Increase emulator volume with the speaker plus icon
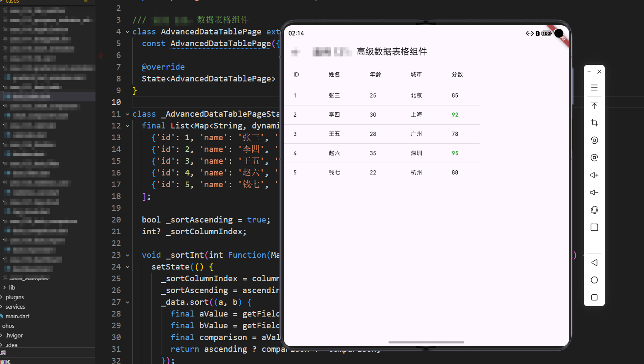Image resolution: width=644 pixels, height=364 pixels. point(594,175)
